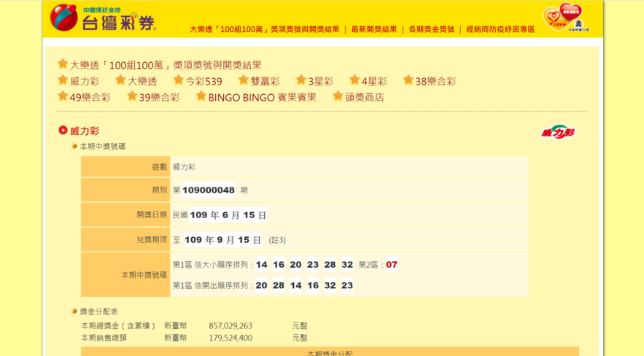Click the 期別 label cell
This screenshot has width=644, height=356.
(125, 190)
